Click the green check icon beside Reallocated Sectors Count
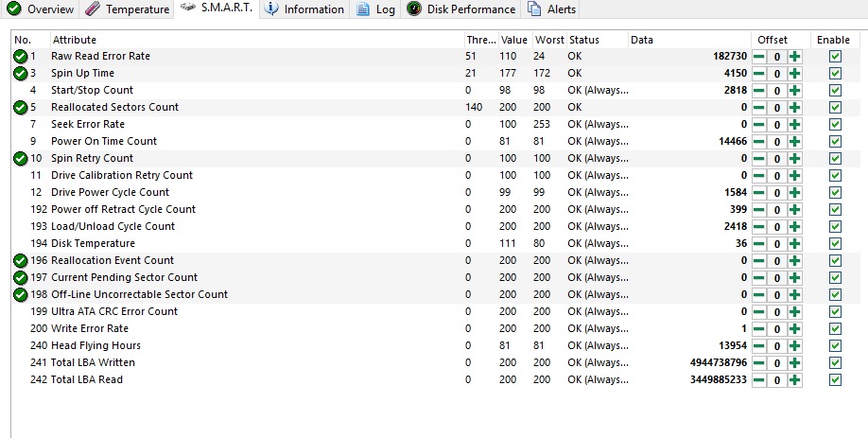Viewport: 868px width, 438px height. (x=21, y=108)
